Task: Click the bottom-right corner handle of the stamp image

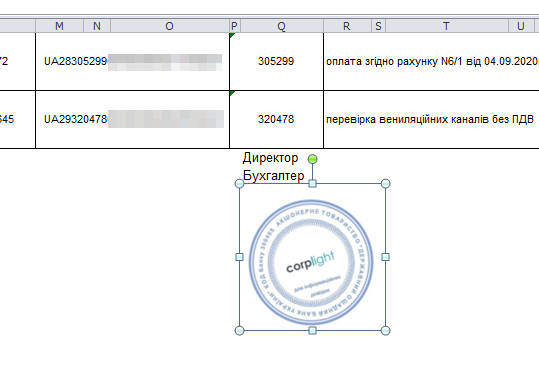Action: click(386, 331)
